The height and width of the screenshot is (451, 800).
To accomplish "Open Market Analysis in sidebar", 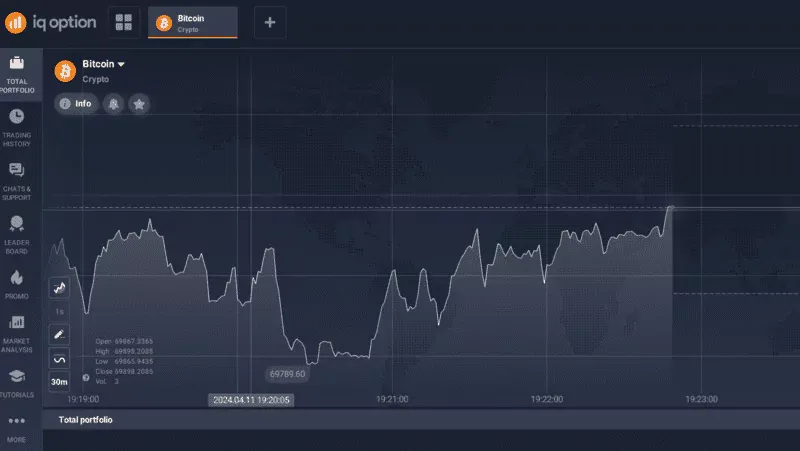I will click(17, 334).
